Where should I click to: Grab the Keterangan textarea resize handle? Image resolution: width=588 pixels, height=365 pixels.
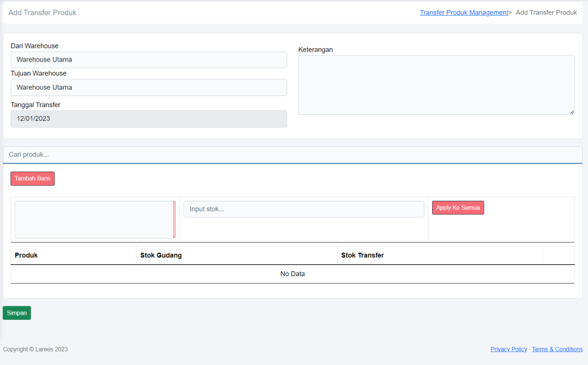click(572, 112)
